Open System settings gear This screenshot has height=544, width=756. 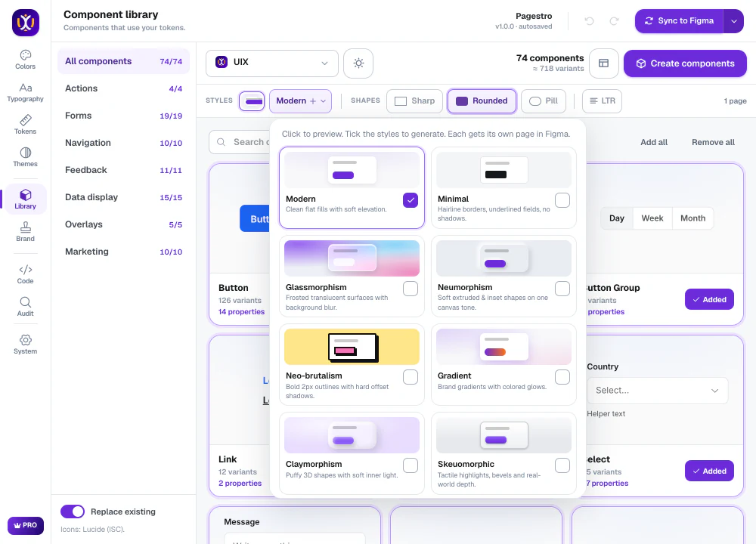pos(25,345)
